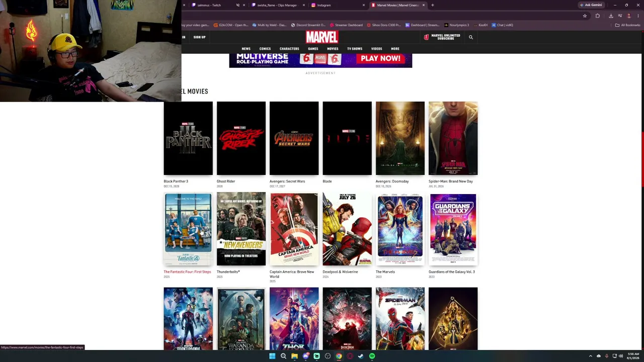Open a new browser tab
The width and height of the screenshot is (644, 362).
pos(432,5)
